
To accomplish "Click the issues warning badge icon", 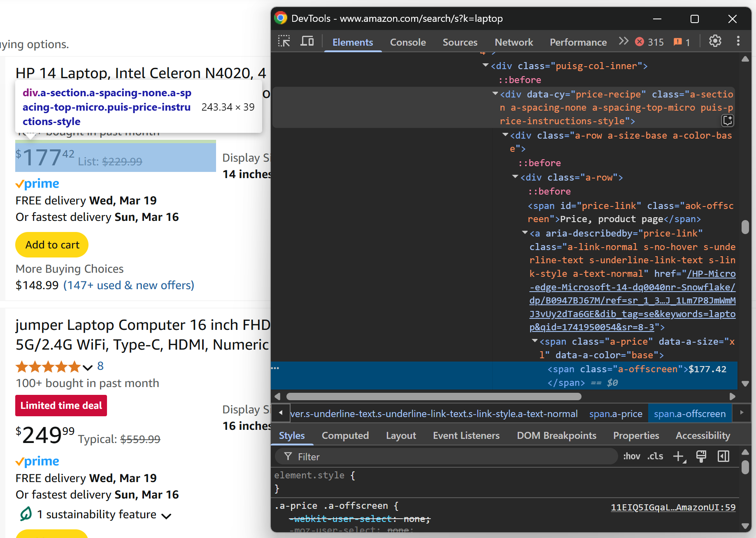I will [677, 42].
